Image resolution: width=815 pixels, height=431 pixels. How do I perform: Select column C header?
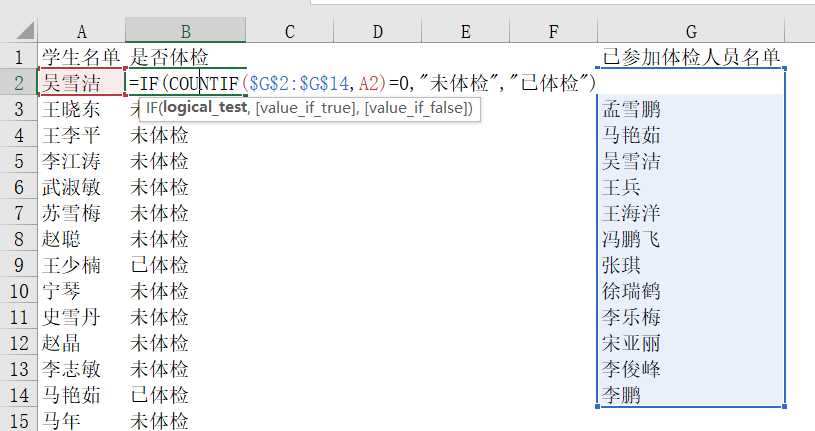290,31
